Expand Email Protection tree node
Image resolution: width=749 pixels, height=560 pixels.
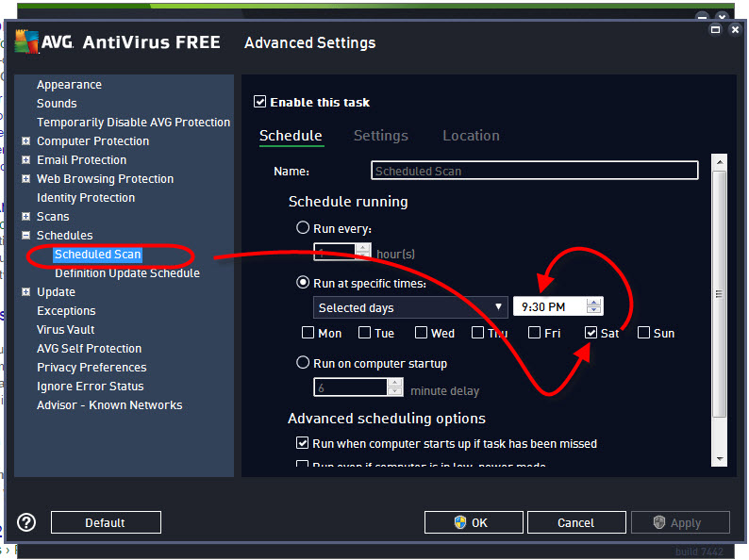[25, 159]
